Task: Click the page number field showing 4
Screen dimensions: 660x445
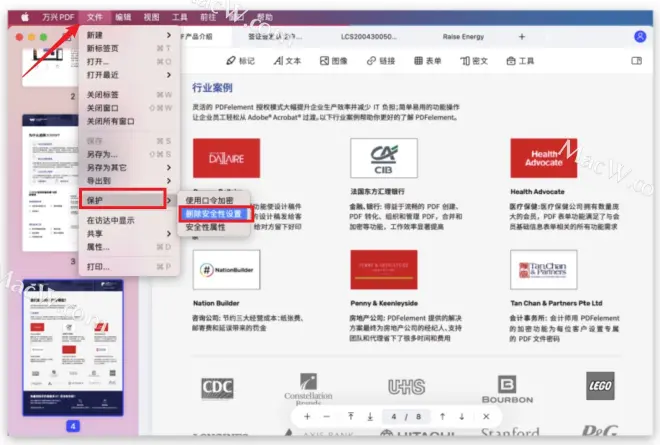Action: [394, 416]
